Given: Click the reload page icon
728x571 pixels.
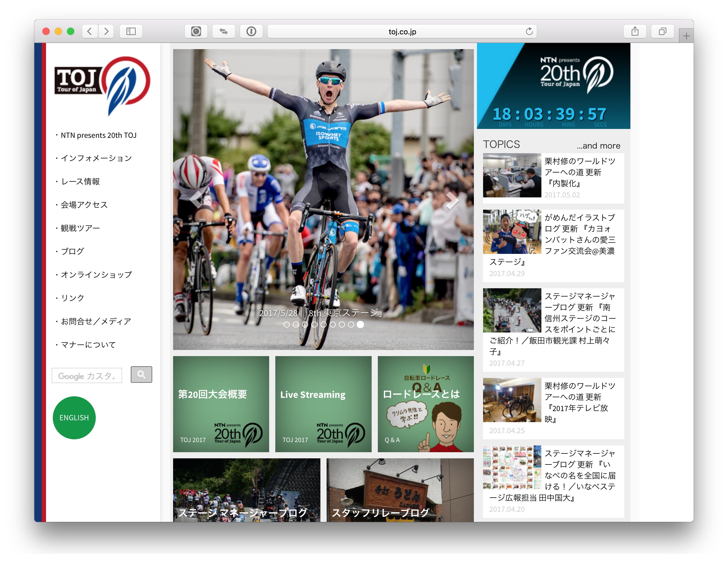Looking at the screenshot, I should pos(529,31).
